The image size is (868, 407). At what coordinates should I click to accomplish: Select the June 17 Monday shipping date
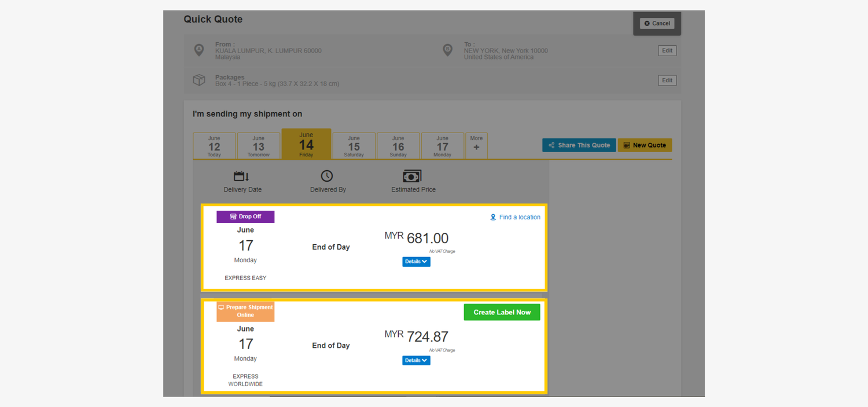pyautogui.click(x=442, y=145)
